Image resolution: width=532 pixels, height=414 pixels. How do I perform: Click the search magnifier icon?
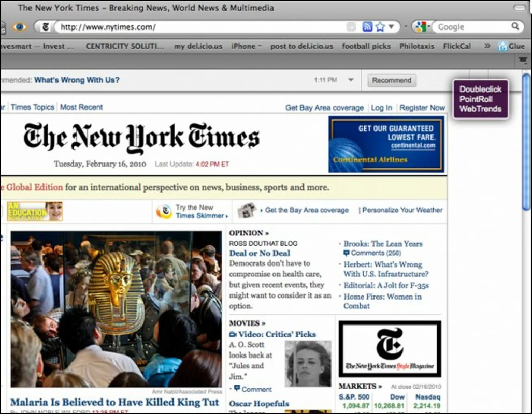click(515, 26)
